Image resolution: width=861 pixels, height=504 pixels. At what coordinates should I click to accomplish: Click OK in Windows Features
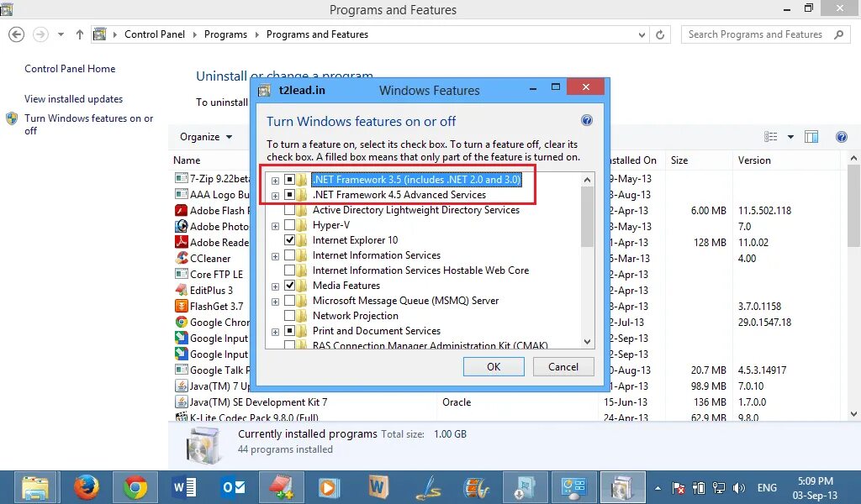click(x=494, y=366)
